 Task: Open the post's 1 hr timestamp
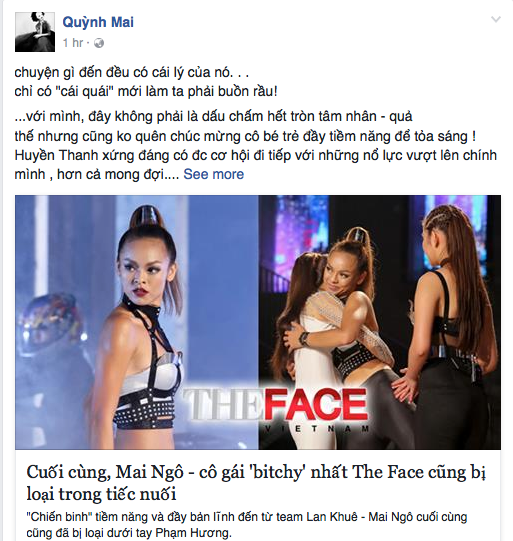(73, 43)
